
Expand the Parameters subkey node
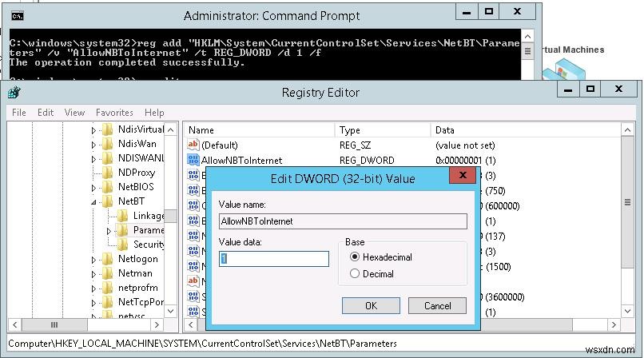point(109,231)
